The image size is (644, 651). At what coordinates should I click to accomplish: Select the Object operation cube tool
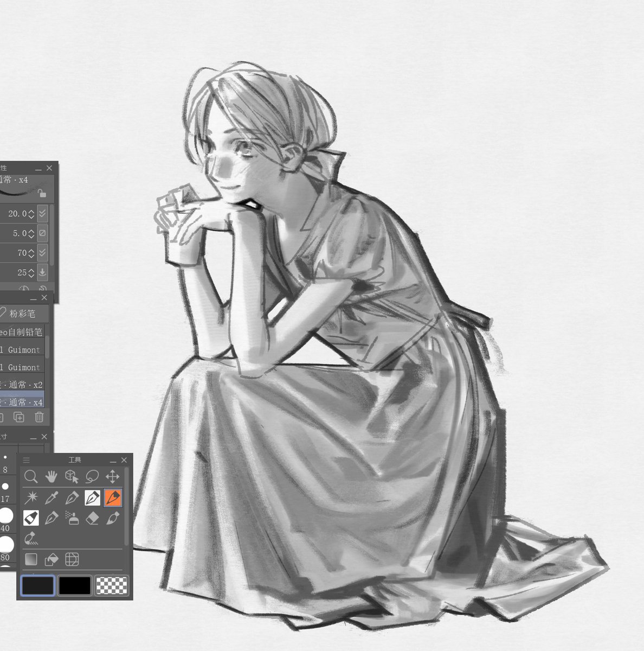tap(72, 477)
